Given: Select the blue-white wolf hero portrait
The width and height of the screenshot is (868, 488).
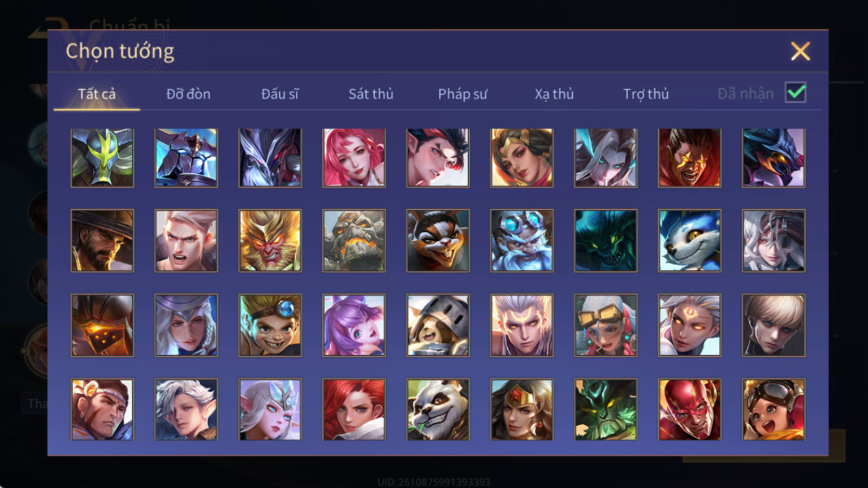Looking at the screenshot, I should click(x=689, y=240).
